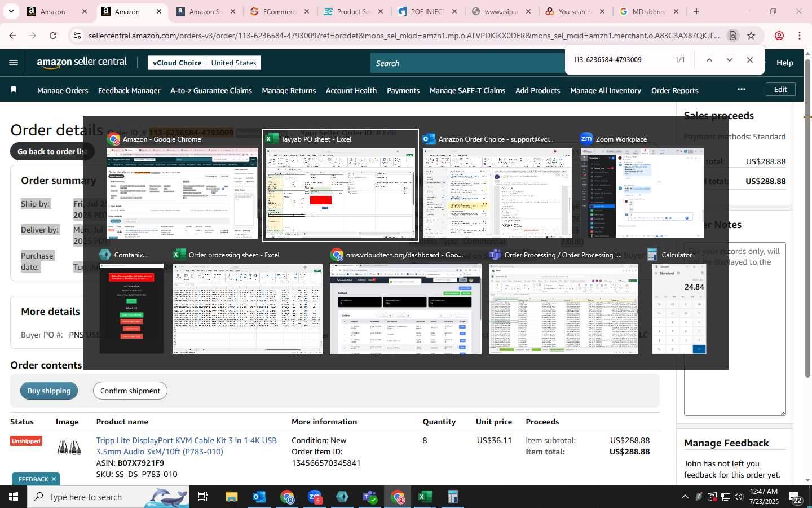Click the Buy shipping button
Screen dimensions: 812x508
coord(49,391)
